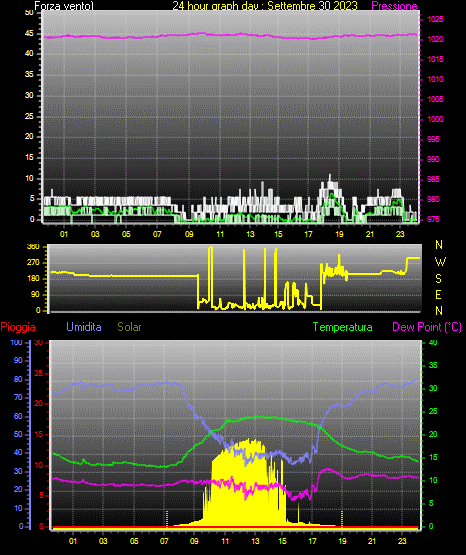Click the Temperatura legend label
Screen dimensions: 466x555
coord(343,327)
